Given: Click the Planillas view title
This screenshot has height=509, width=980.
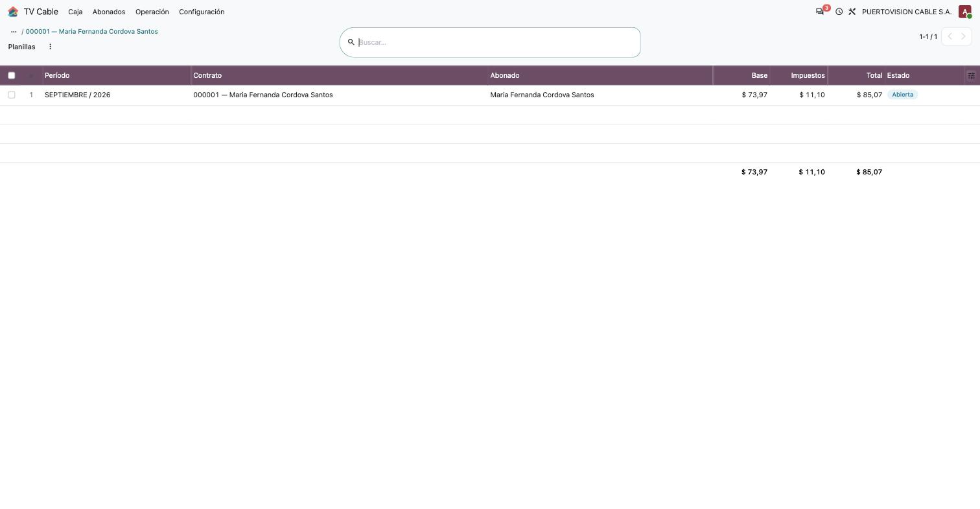Looking at the screenshot, I should point(22,47).
